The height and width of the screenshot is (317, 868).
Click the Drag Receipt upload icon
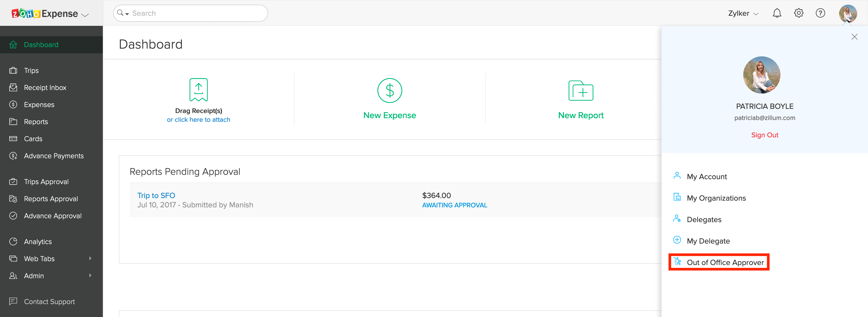click(198, 90)
